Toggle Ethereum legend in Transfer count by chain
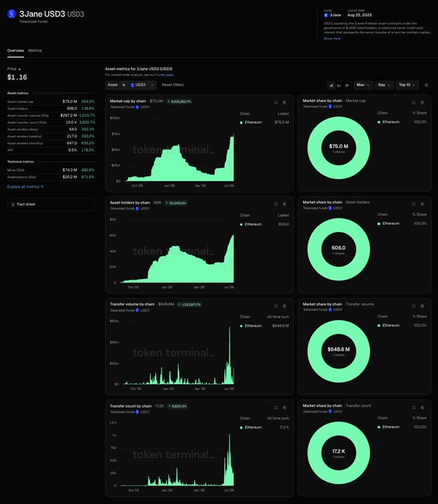This screenshot has height=504, width=438. (251, 428)
